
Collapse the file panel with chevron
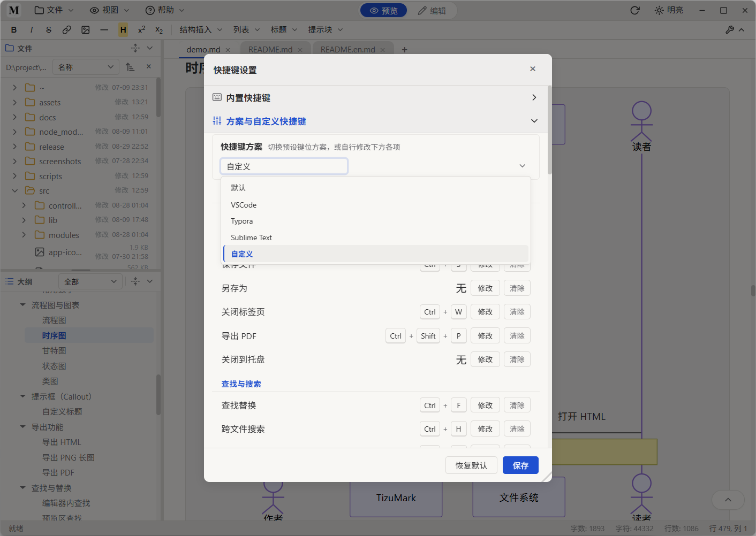(150, 48)
